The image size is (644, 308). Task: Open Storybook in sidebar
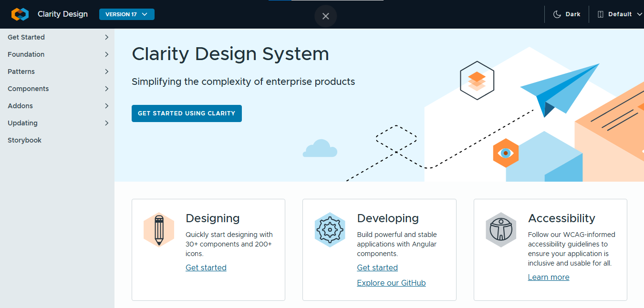point(24,140)
